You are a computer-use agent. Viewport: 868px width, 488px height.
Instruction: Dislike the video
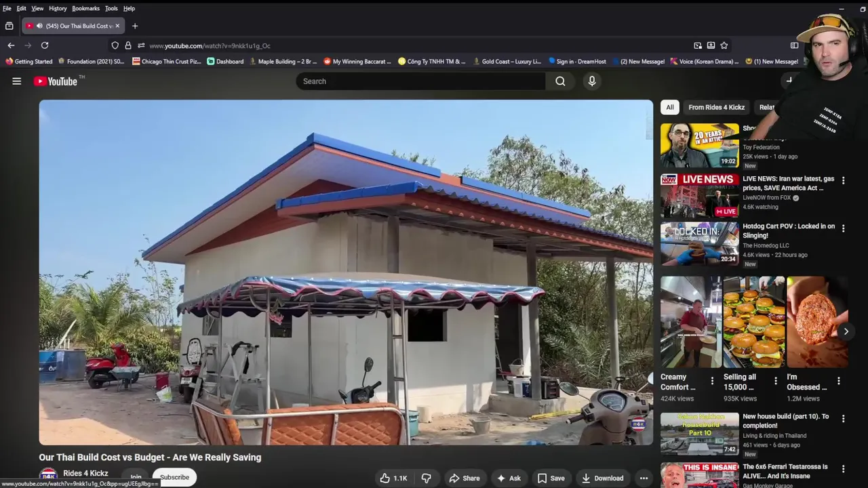click(427, 478)
